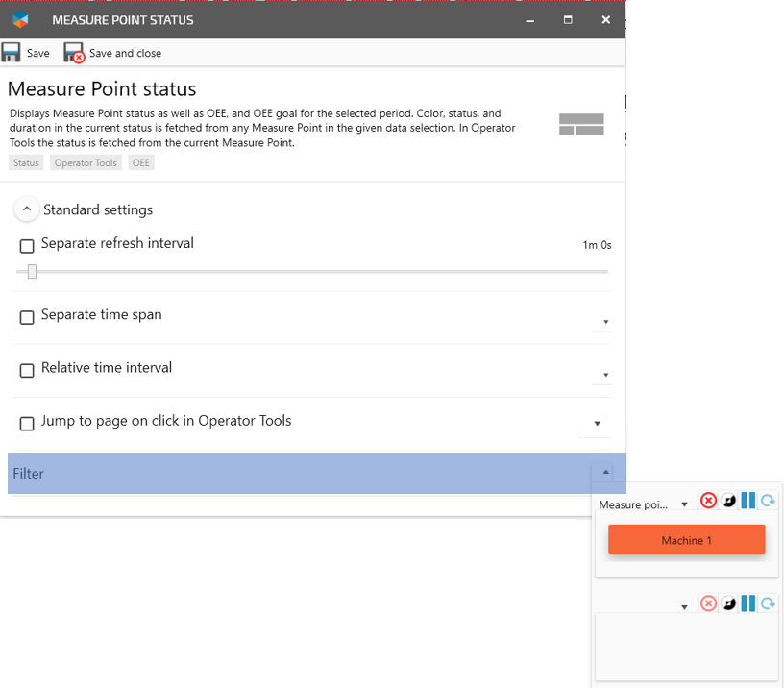
Task: Refresh the Measure point widget
Action: click(768, 501)
